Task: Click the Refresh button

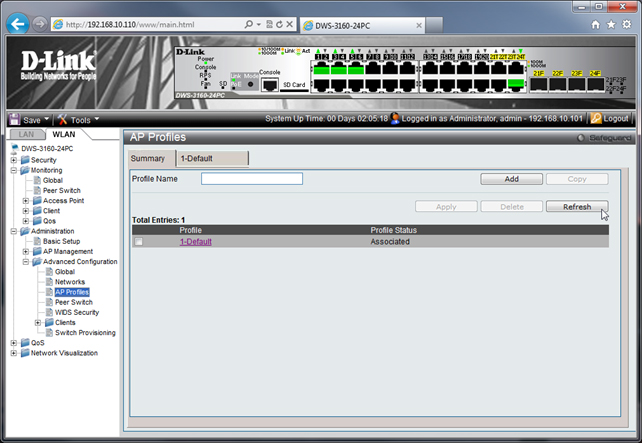Action: pos(576,207)
